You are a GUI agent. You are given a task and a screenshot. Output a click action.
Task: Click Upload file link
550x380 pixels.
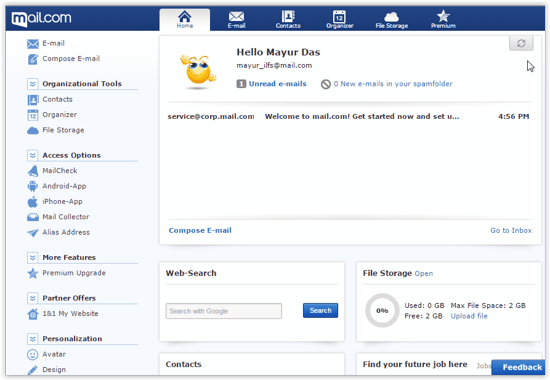[x=469, y=316]
